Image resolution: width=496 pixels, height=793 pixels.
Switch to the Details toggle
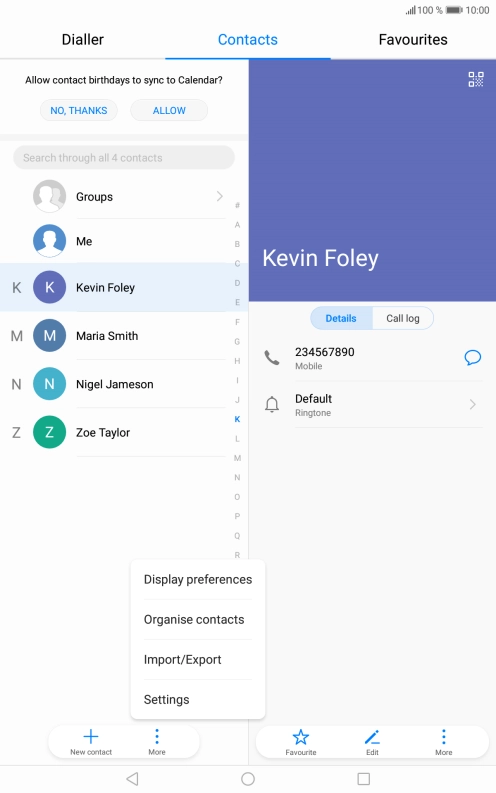coord(341,318)
